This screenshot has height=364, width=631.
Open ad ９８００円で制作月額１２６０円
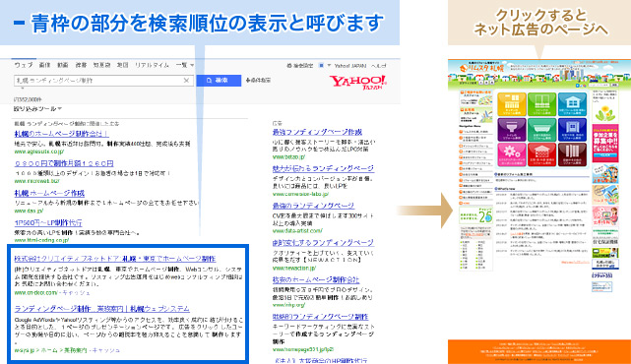pyautogui.click(x=64, y=163)
